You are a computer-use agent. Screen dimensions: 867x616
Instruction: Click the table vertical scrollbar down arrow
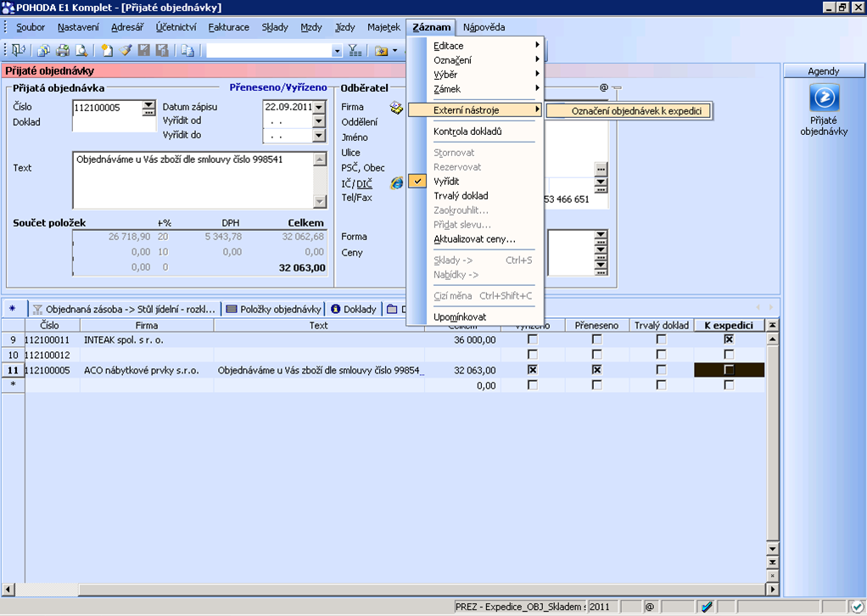(773, 549)
